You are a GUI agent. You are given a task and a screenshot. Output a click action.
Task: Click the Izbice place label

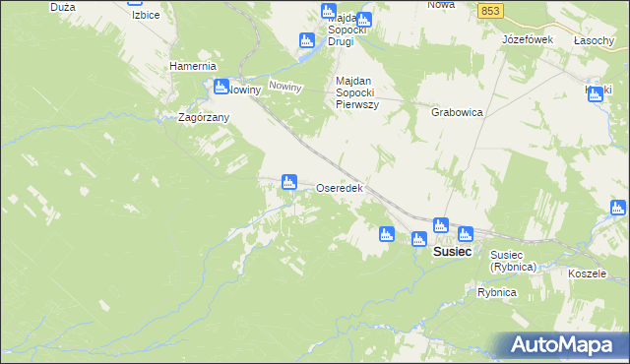146,16
